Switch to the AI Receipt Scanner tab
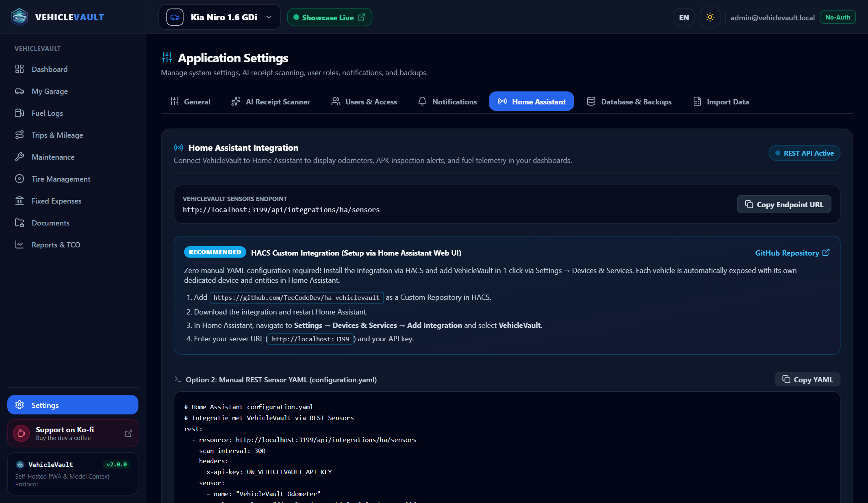The width and height of the screenshot is (868, 503). 270,102
